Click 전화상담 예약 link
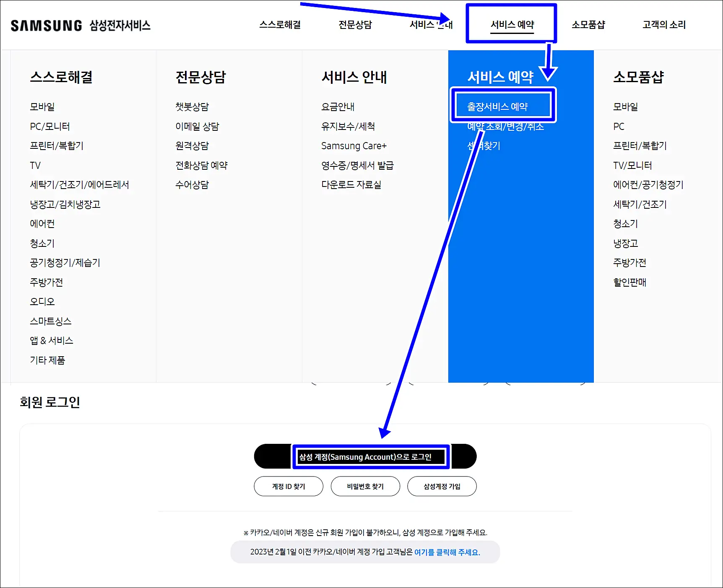 201,166
